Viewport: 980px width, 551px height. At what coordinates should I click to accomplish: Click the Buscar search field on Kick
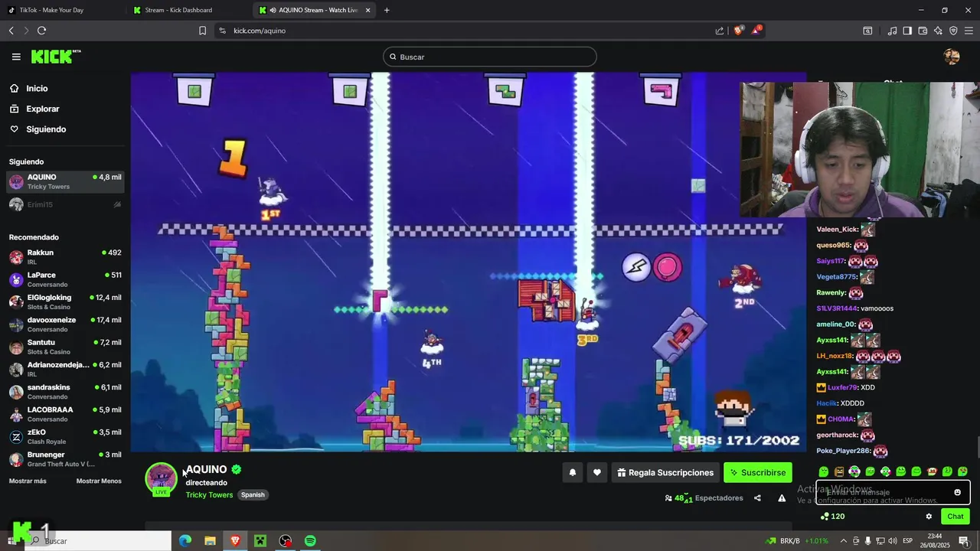(490, 57)
